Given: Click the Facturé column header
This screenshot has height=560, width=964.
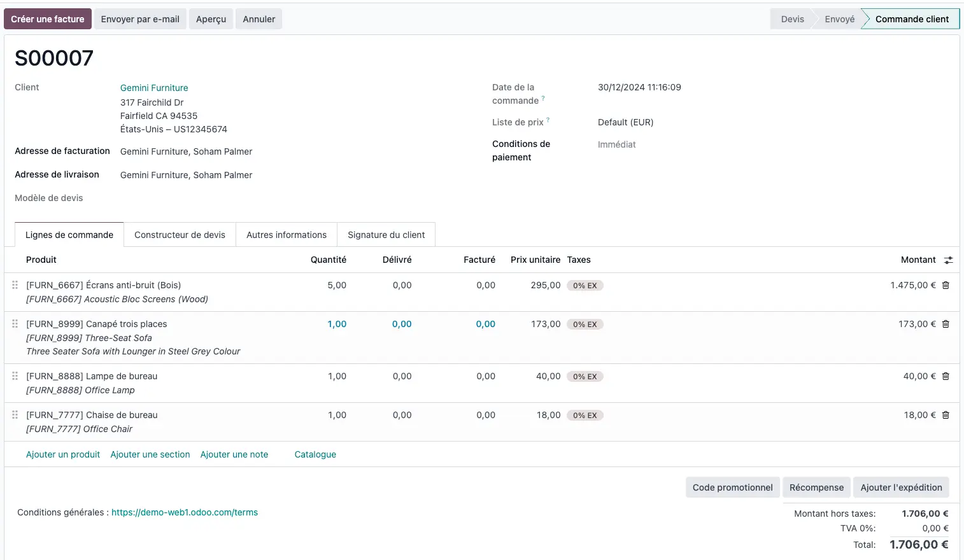Looking at the screenshot, I should 479,260.
